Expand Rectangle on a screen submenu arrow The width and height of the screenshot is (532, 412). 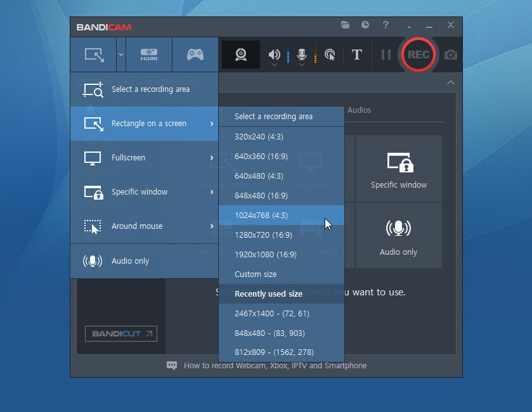pos(212,124)
